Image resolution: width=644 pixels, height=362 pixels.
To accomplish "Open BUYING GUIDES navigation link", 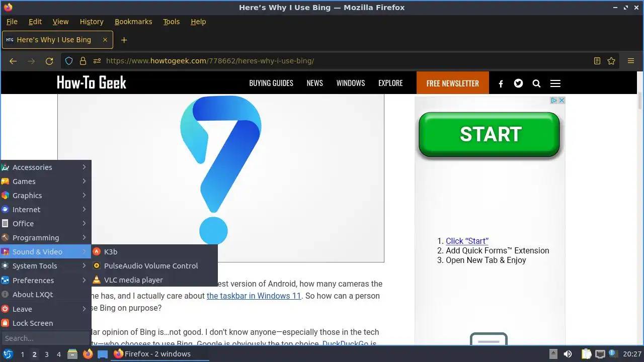I will click(x=271, y=83).
